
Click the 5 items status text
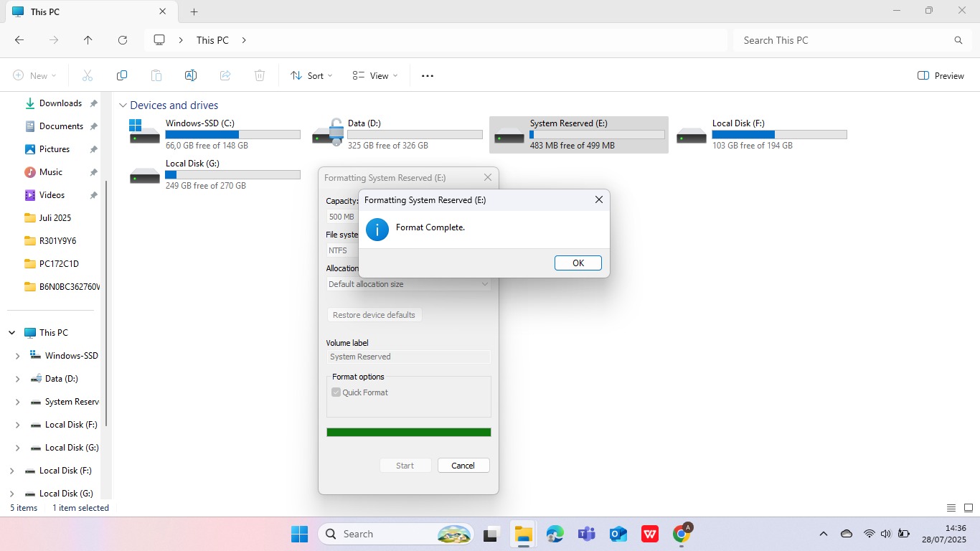click(x=24, y=508)
